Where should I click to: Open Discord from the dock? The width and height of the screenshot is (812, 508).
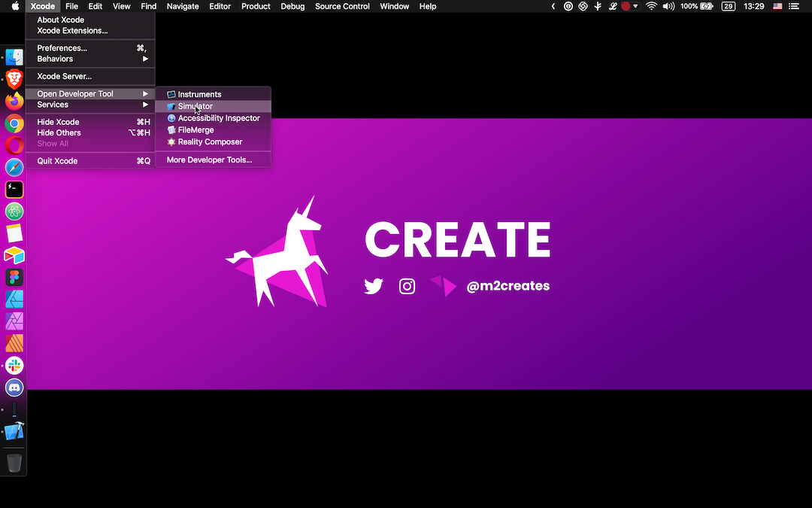[x=14, y=387]
